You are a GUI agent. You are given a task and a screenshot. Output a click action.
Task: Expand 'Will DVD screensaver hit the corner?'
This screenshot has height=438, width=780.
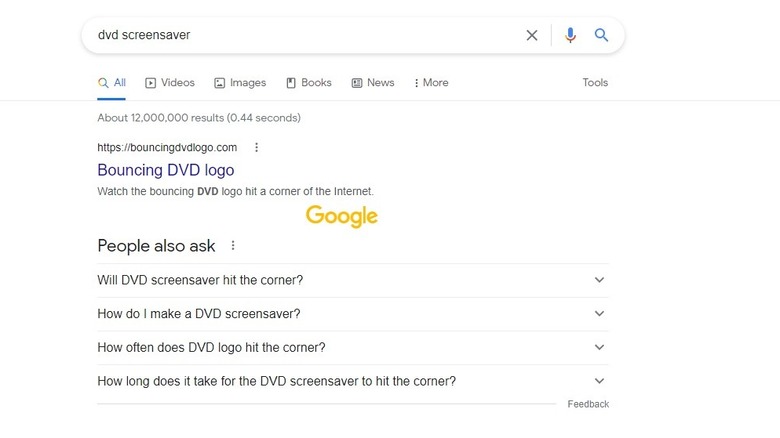599,280
